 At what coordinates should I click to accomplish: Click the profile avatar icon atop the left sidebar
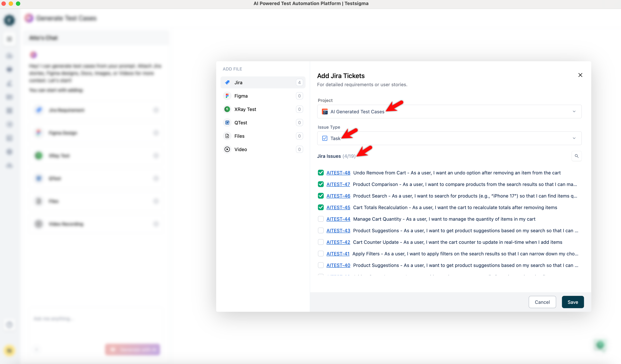tap(9, 20)
